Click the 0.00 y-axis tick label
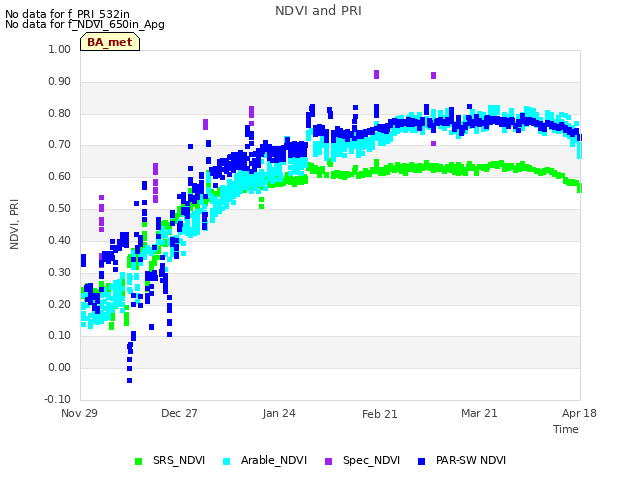The image size is (640, 480). 60,367
